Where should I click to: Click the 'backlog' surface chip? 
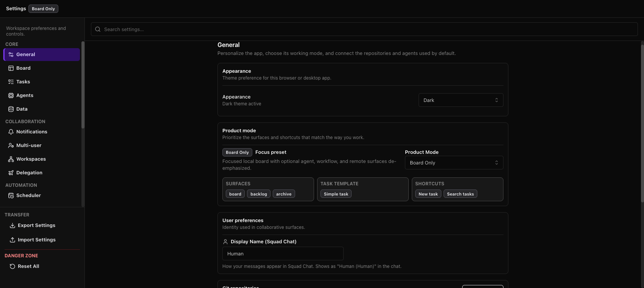click(x=259, y=194)
